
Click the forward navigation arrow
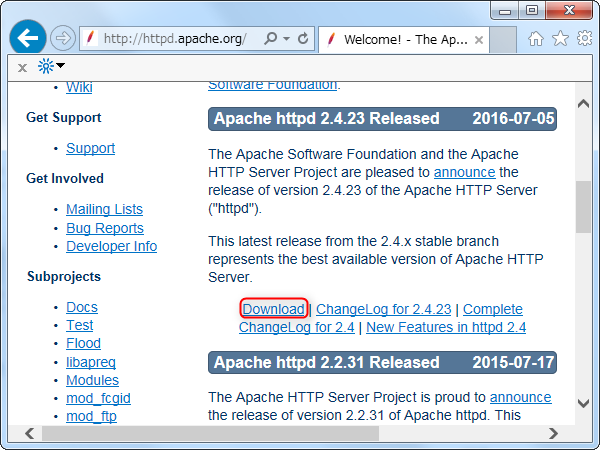[x=63, y=38]
